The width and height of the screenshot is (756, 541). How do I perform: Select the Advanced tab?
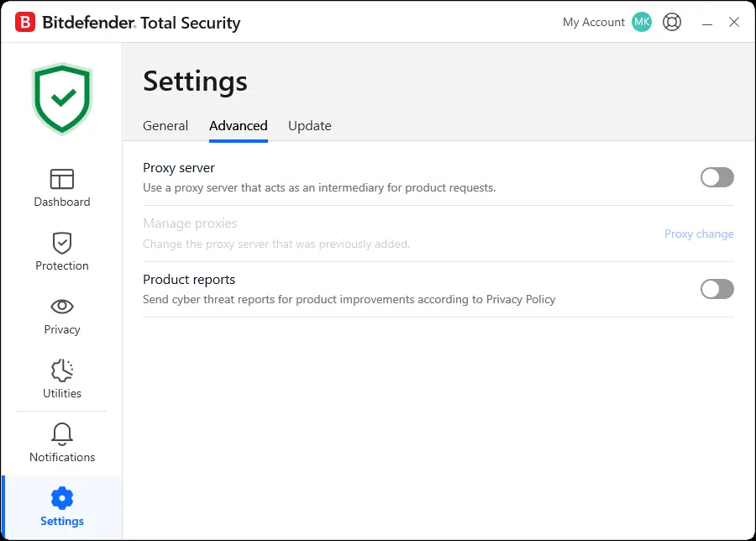tap(239, 126)
